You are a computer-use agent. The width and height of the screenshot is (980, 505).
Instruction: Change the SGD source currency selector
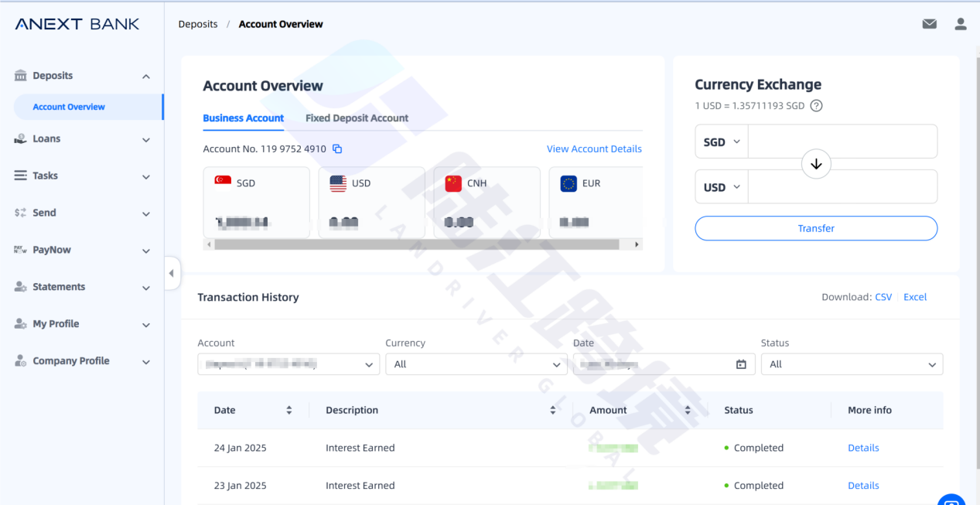(x=722, y=142)
